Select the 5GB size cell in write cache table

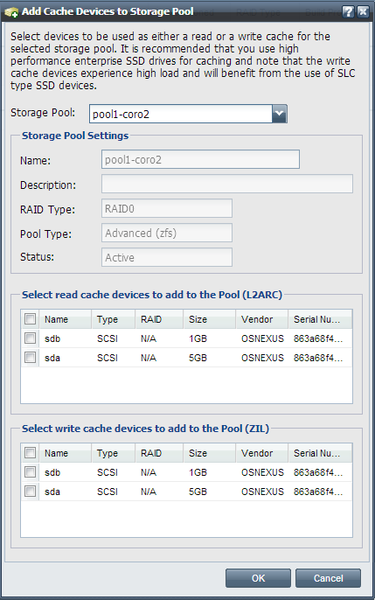tap(198, 492)
